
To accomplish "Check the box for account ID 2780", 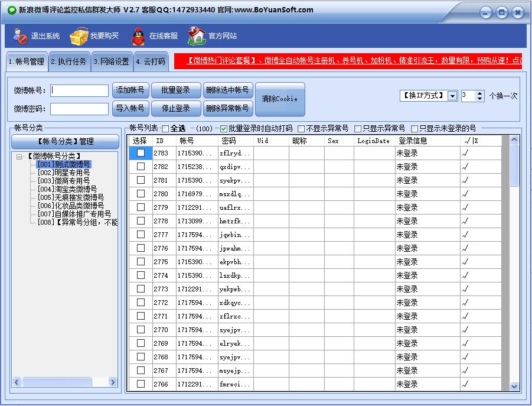I will click(x=141, y=193).
